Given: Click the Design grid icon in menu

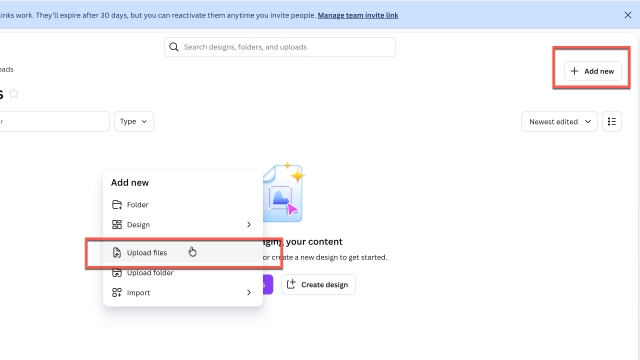Looking at the screenshot, I should tap(117, 224).
